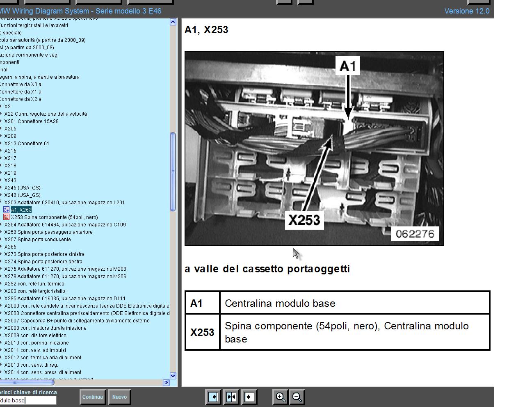Click the A1, X253 connector location photo
The width and height of the screenshot is (525, 420).
(314, 148)
